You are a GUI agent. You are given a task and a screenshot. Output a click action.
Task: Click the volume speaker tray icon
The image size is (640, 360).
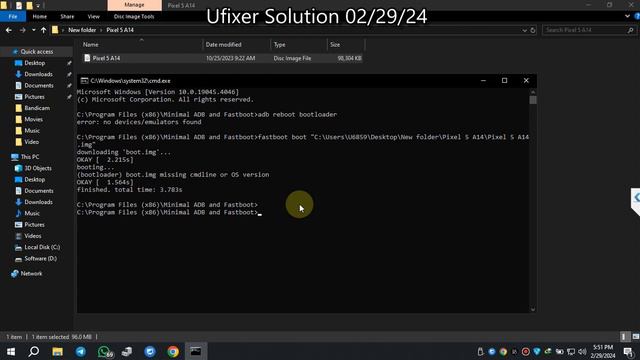[x=582, y=351]
